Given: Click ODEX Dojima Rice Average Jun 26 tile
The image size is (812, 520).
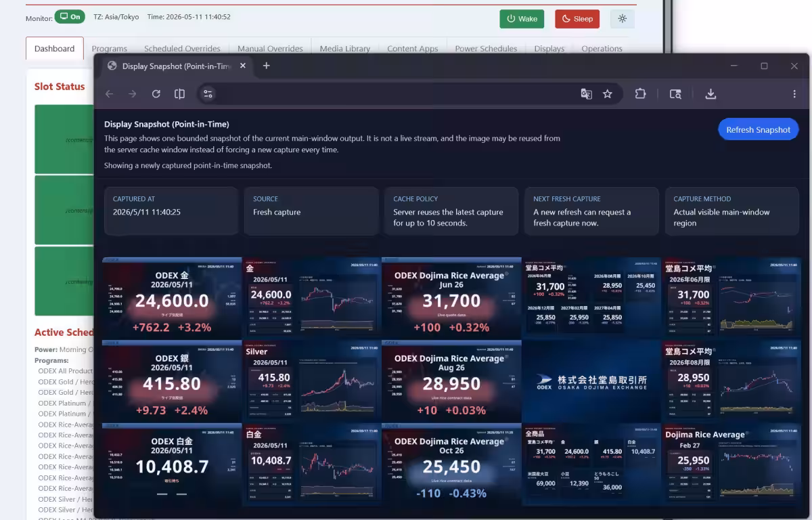Looking at the screenshot, I should coord(451,297).
